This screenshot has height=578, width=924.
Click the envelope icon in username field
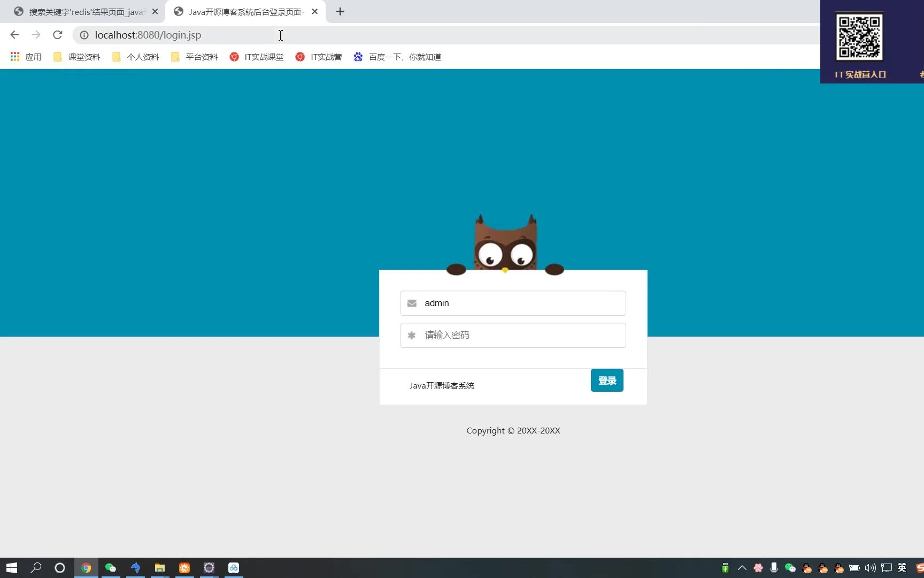click(x=412, y=303)
